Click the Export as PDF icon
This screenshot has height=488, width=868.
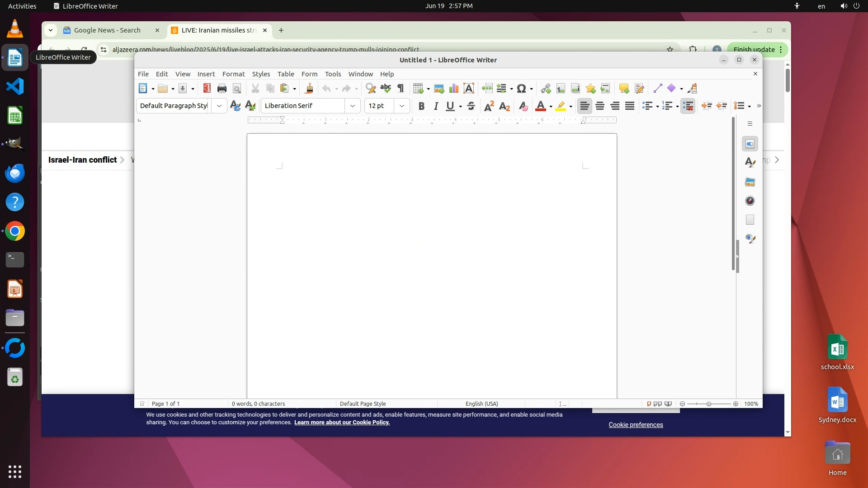click(207, 89)
